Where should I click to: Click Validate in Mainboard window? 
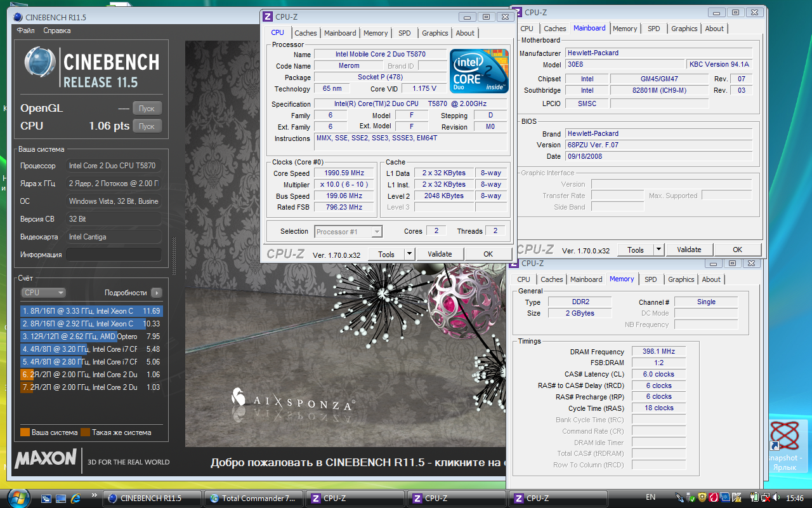click(689, 250)
